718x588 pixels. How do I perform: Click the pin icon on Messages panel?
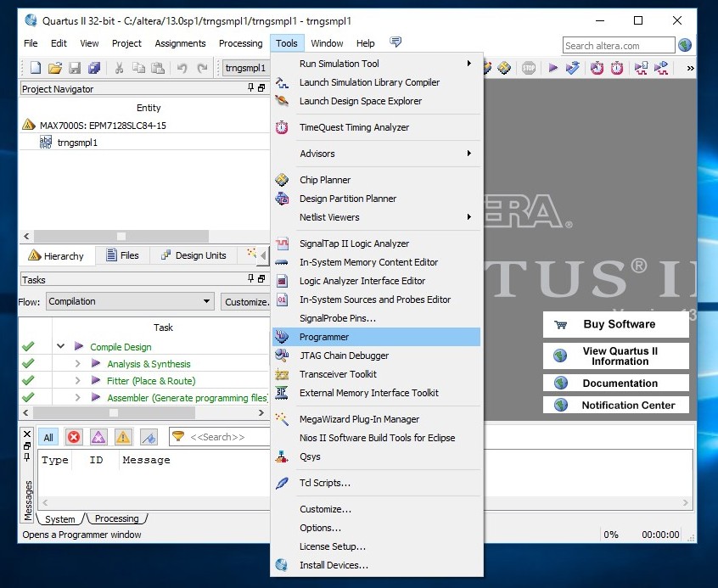point(27,457)
